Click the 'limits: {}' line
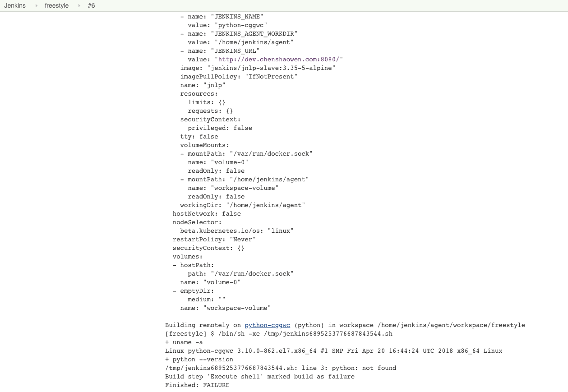This screenshot has height=392, width=568. point(207,102)
